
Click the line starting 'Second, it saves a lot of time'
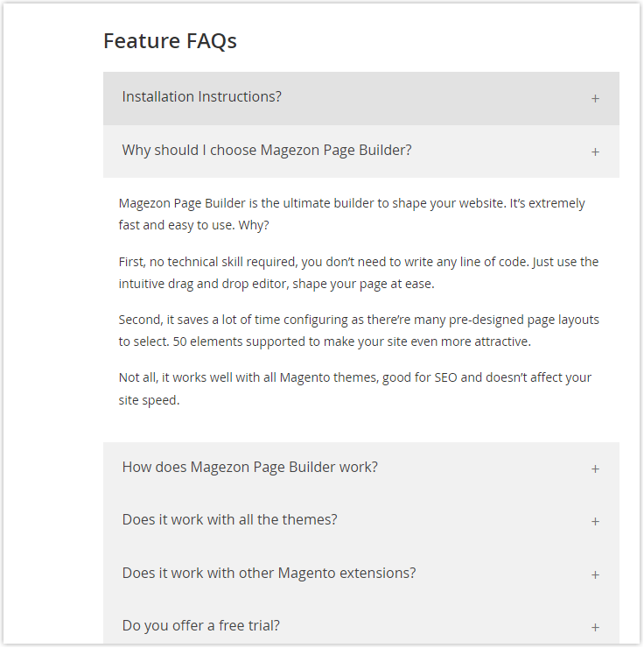359,320
